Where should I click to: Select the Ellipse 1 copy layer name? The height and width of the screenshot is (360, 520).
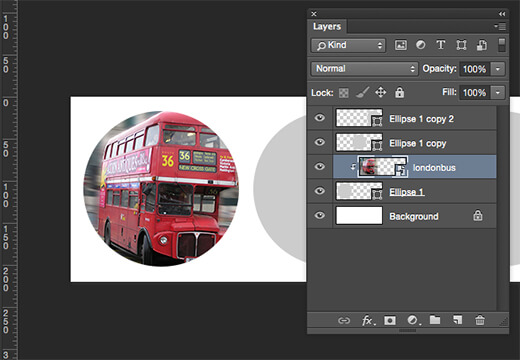[418, 143]
